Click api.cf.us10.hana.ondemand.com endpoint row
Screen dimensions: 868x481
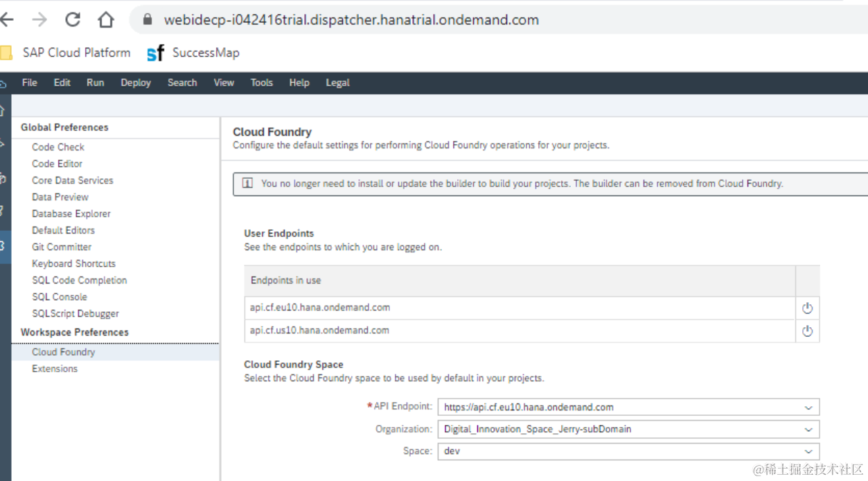pos(520,331)
